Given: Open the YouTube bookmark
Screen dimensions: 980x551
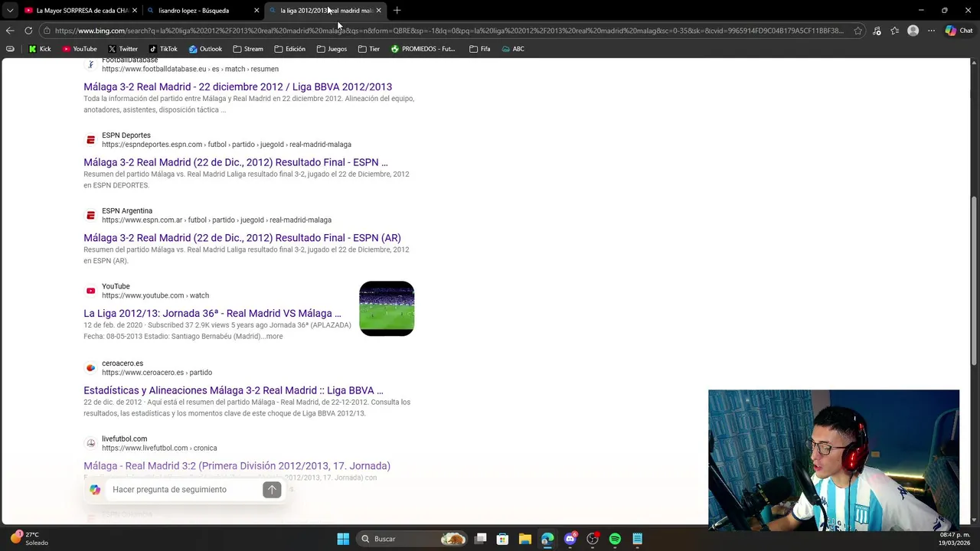Looking at the screenshot, I should [80, 49].
